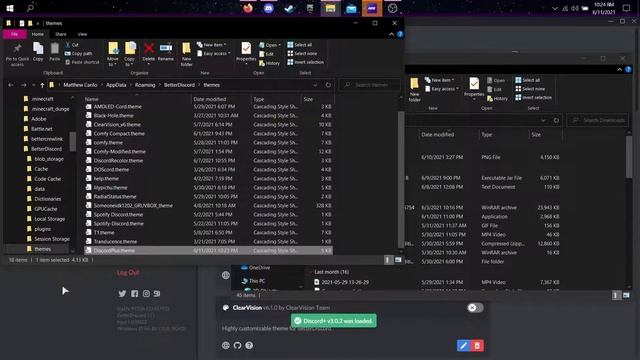Click the Search Downloads field in back window

(598, 120)
